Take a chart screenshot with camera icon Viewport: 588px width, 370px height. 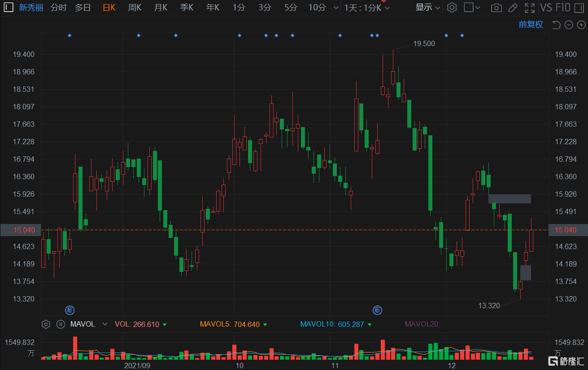click(496, 8)
